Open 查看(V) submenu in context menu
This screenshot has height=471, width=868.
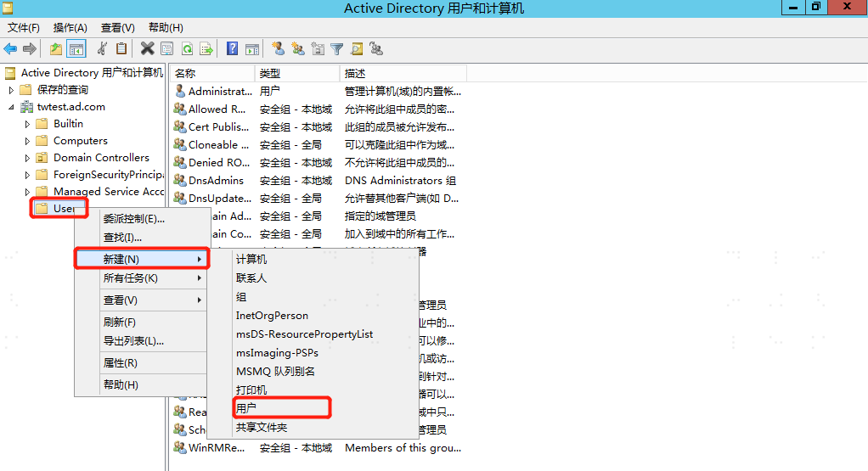141,300
